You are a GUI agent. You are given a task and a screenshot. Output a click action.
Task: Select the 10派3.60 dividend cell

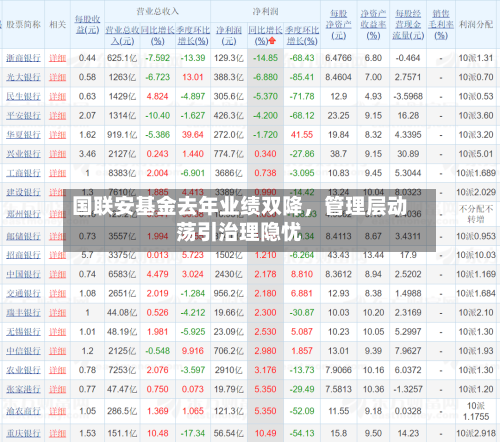(x=476, y=116)
